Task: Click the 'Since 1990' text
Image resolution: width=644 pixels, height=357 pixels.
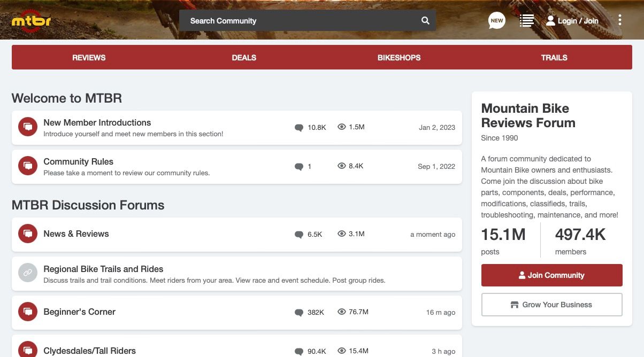Action: click(x=500, y=138)
